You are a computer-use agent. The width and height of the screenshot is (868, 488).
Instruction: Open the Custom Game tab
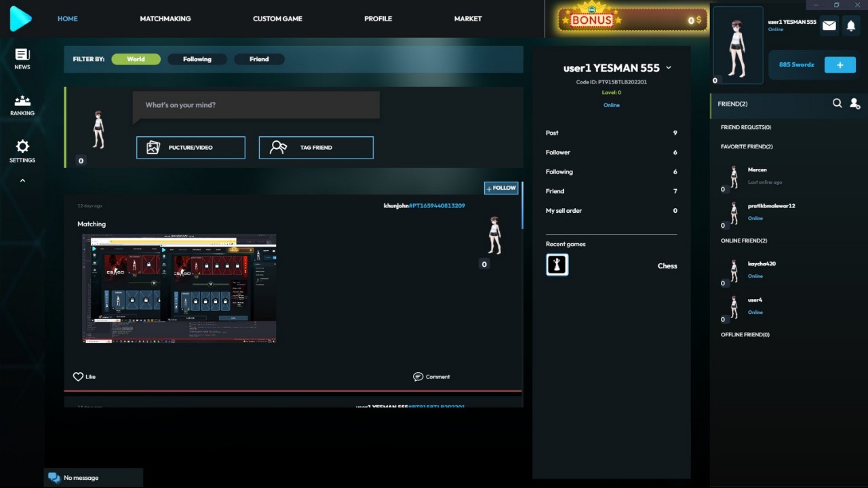(x=277, y=18)
